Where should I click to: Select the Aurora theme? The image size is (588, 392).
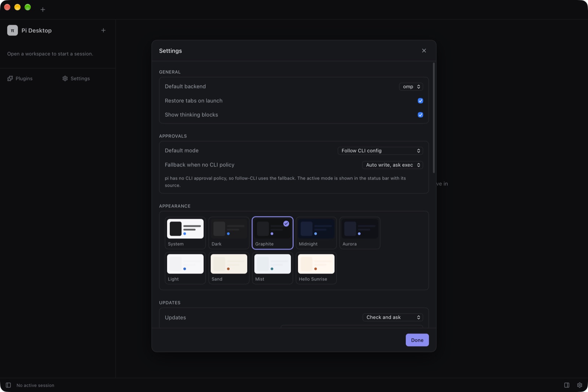click(x=360, y=233)
